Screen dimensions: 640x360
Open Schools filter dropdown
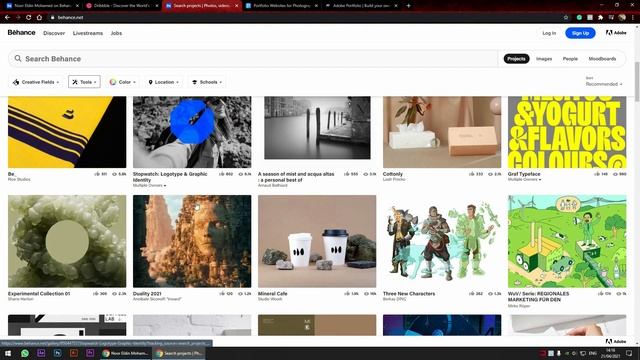pyautogui.click(x=207, y=82)
